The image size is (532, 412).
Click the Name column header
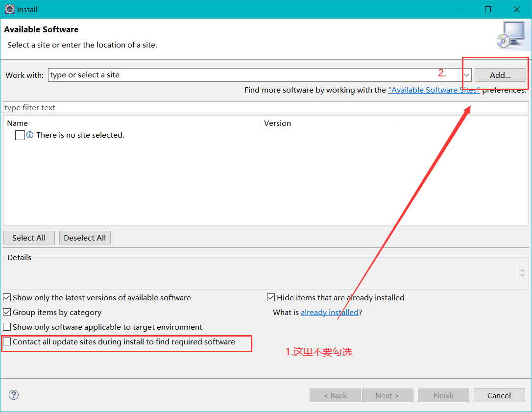tap(132, 123)
